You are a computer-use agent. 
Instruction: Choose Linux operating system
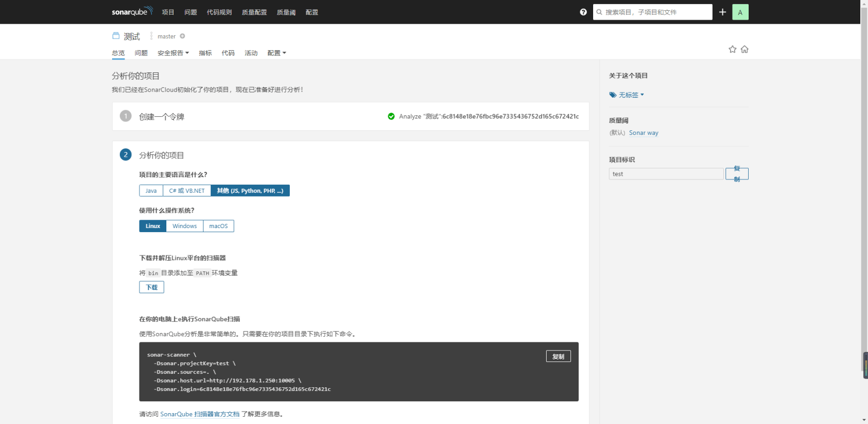[x=152, y=226]
